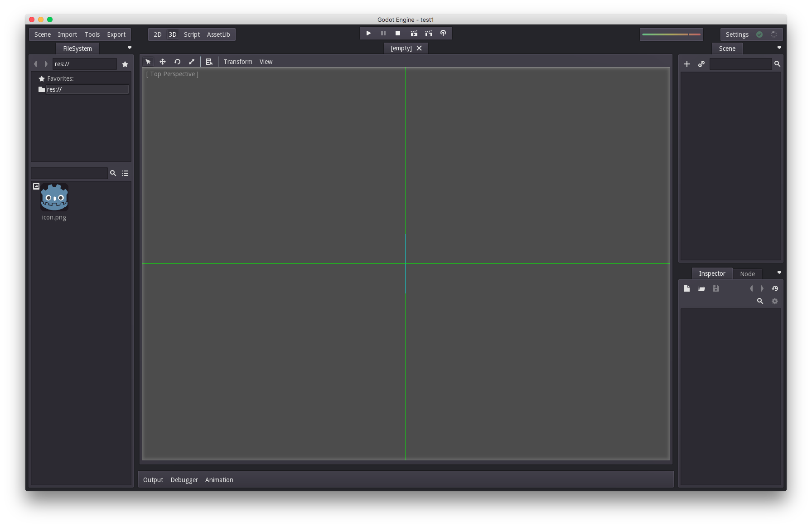Switch to the 2D workspace
This screenshot has height=527, width=812.
[158, 34]
